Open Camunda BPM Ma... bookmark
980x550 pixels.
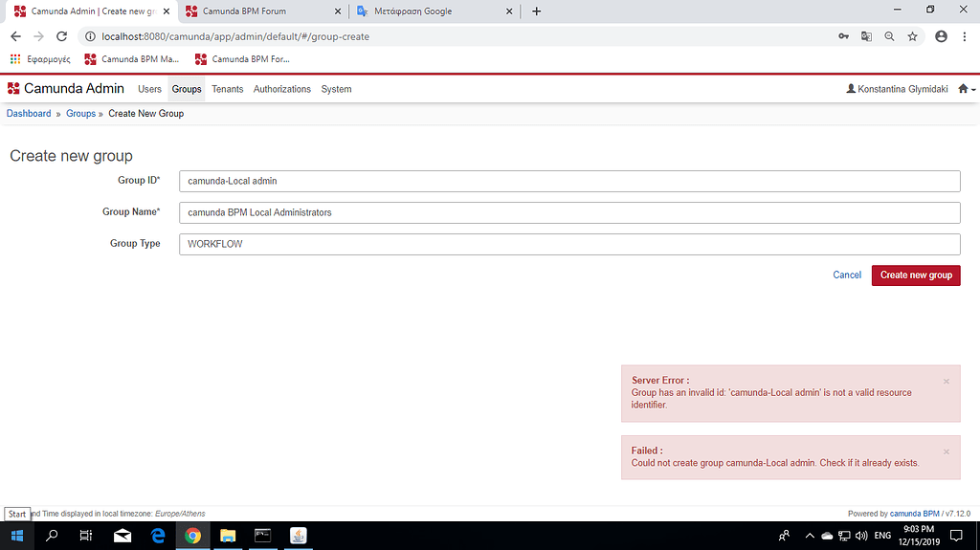tap(132, 58)
